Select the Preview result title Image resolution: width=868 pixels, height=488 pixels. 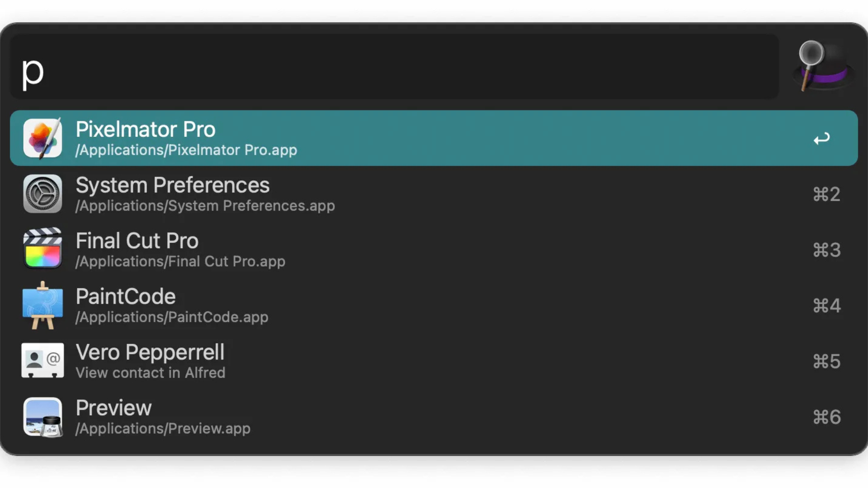[113, 408]
